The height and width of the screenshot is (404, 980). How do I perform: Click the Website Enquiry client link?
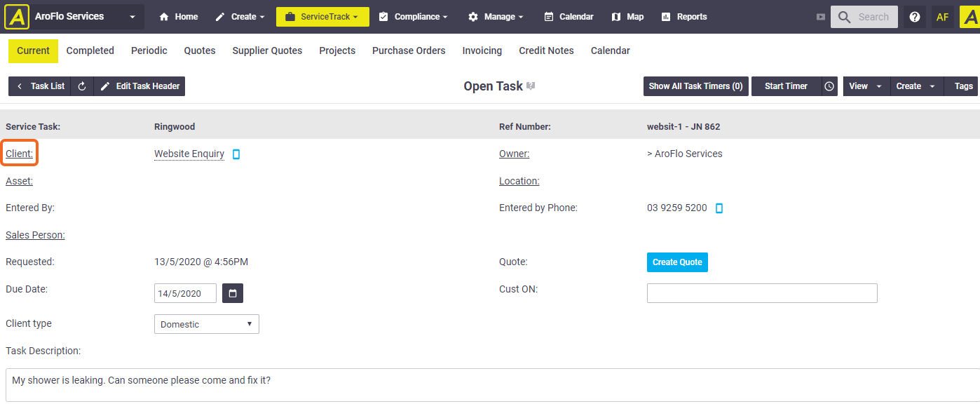[x=189, y=154]
